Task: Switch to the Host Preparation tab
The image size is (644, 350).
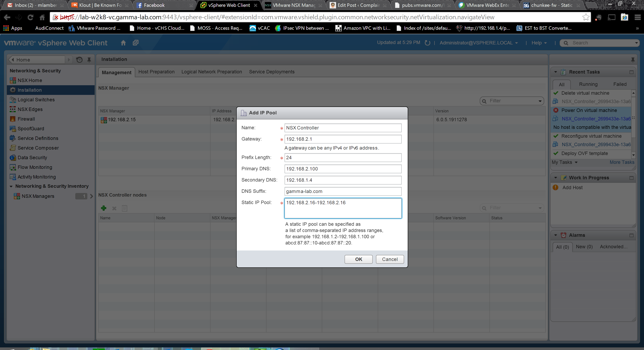Action: 156,72
